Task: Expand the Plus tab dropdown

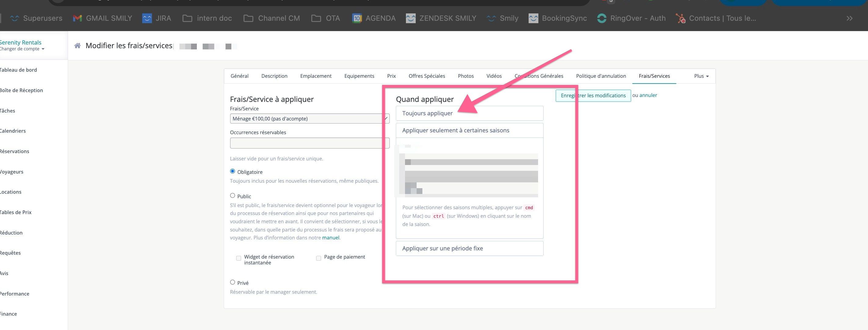Action: click(x=701, y=76)
